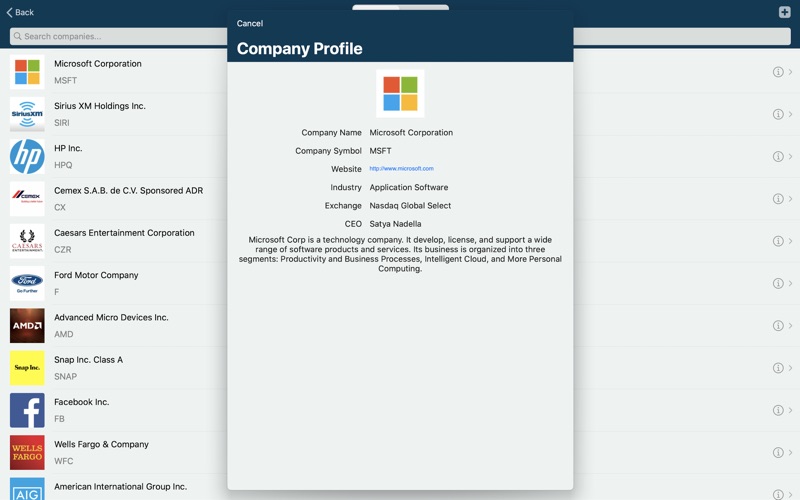
Task: Click the MSFT ticker in the list
Action: tap(66, 81)
